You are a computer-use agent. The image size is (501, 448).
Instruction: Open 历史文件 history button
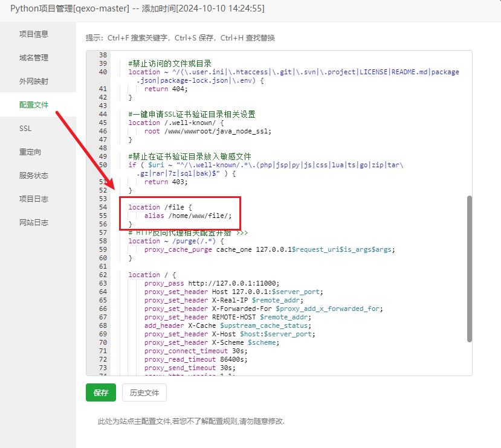144,392
